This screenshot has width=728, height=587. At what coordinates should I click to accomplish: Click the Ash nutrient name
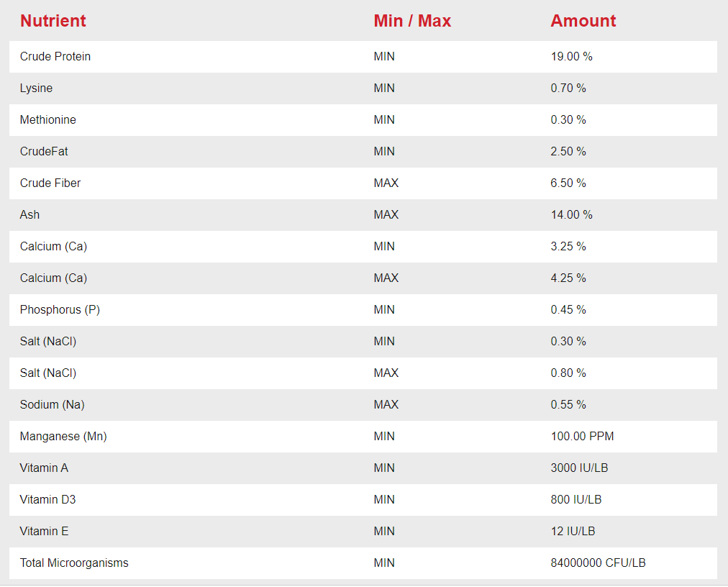29,214
